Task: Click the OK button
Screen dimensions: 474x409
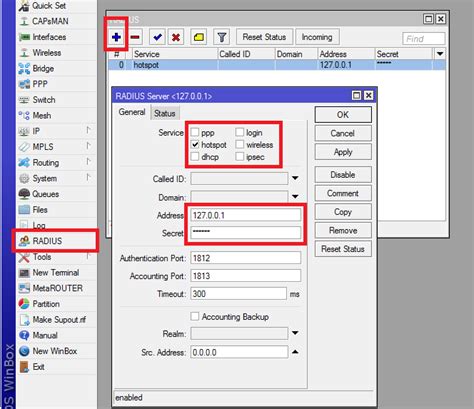Action: pyautogui.click(x=343, y=115)
